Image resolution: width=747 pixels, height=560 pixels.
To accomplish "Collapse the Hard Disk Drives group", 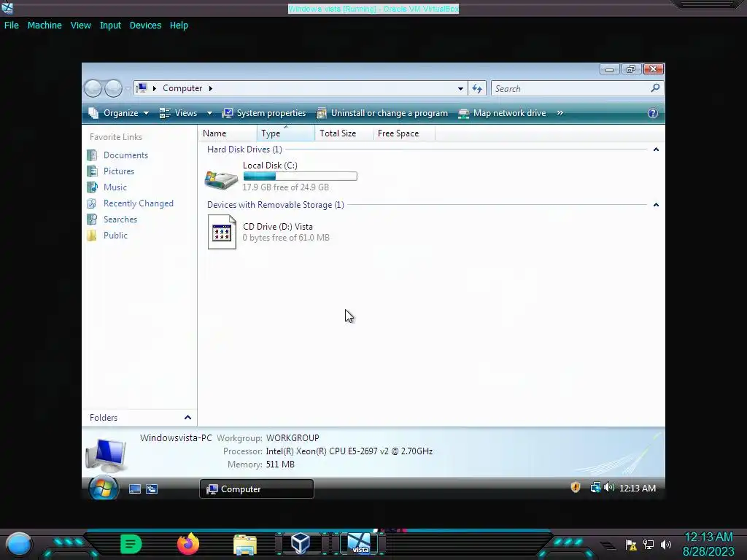I will coord(656,149).
